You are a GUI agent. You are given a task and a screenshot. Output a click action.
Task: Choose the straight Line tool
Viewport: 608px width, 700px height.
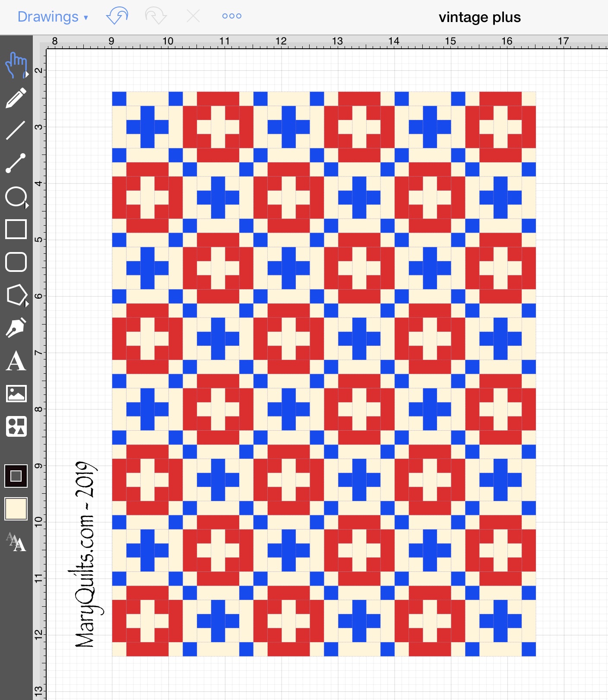[16, 130]
